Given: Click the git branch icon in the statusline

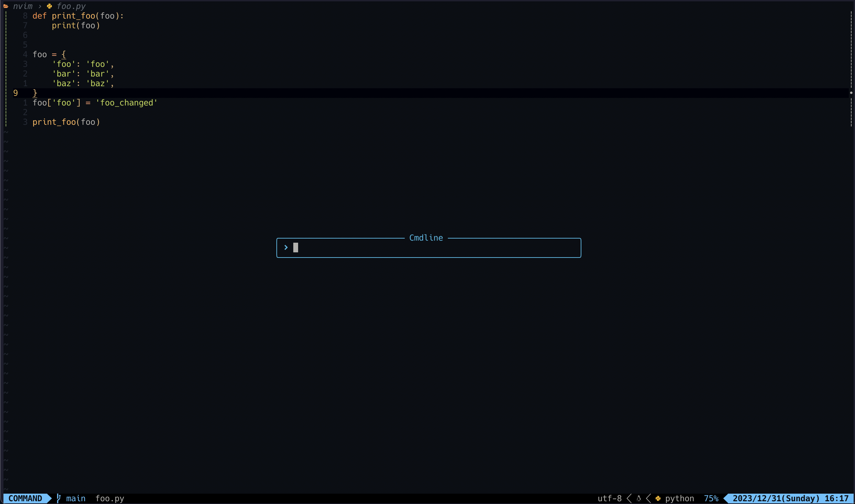Looking at the screenshot, I should pos(58,498).
